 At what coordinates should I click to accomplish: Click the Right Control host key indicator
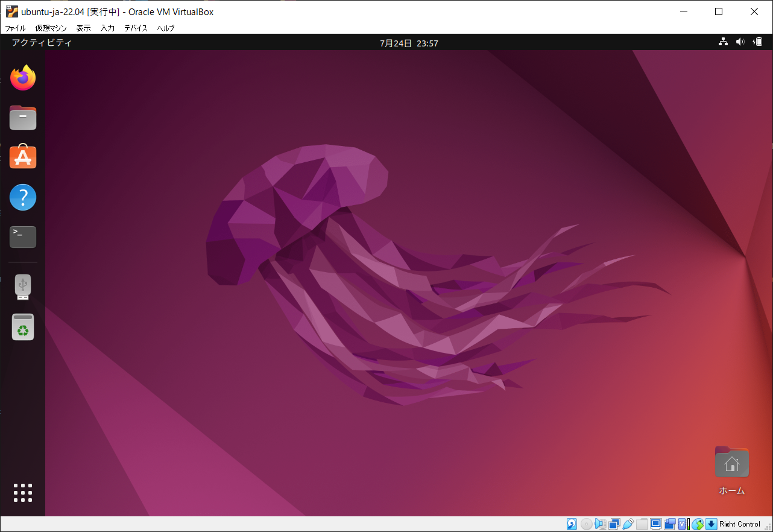[x=739, y=524]
